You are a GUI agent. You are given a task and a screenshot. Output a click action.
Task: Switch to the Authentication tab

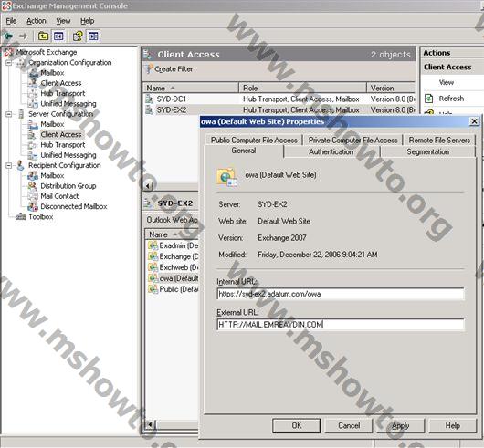331,151
